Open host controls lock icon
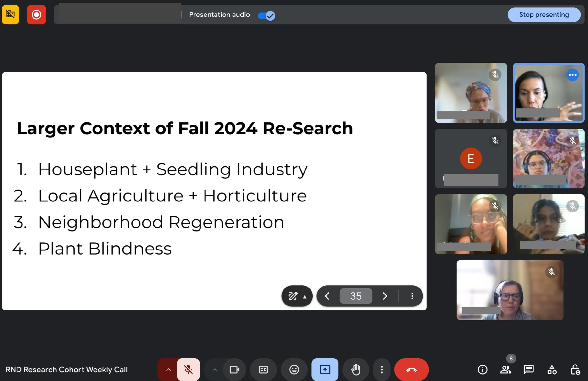The height and width of the screenshot is (381, 588). pyautogui.click(x=575, y=369)
